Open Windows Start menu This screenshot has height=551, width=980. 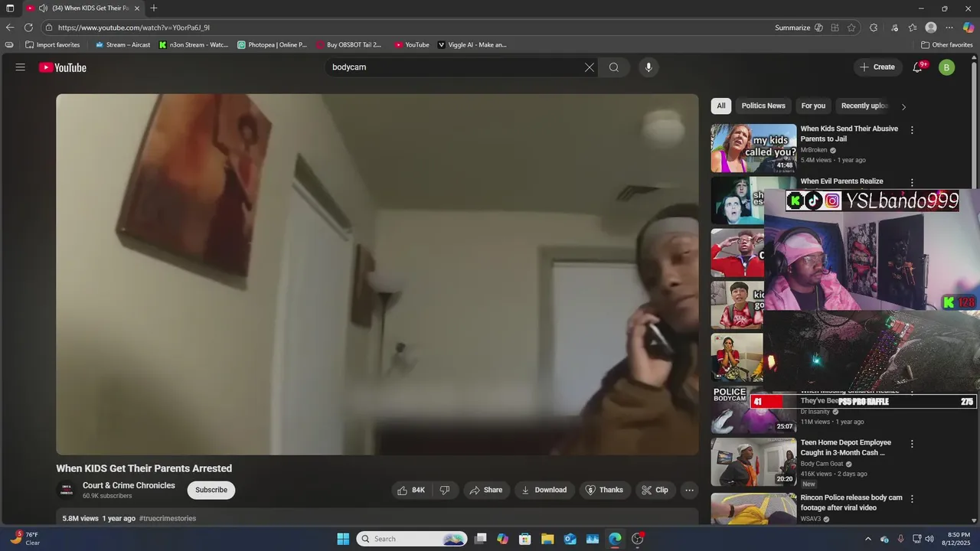[x=343, y=539]
